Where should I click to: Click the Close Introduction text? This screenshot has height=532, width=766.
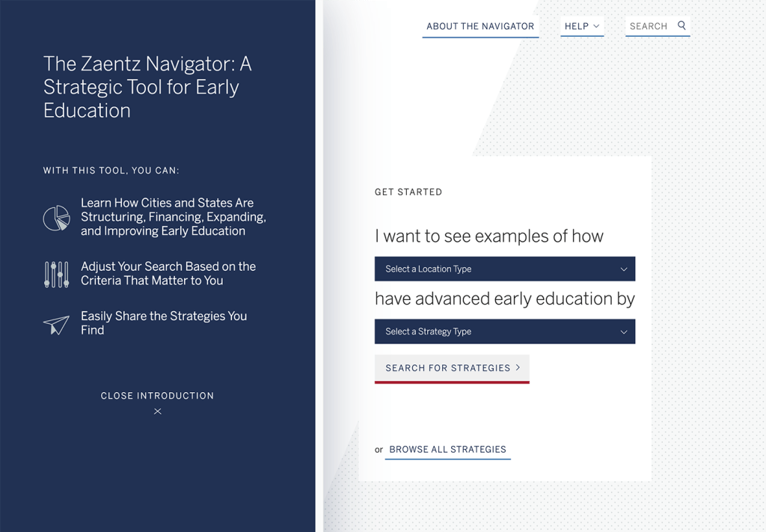[x=157, y=396]
